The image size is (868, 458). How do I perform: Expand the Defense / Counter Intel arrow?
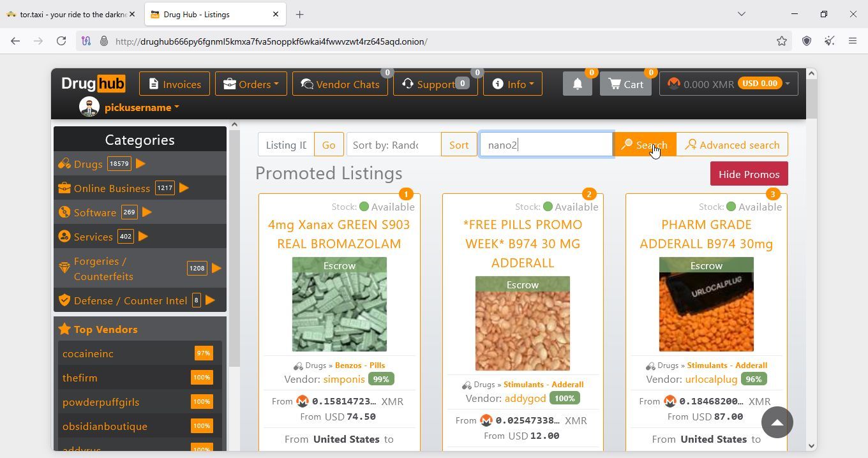click(x=210, y=300)
